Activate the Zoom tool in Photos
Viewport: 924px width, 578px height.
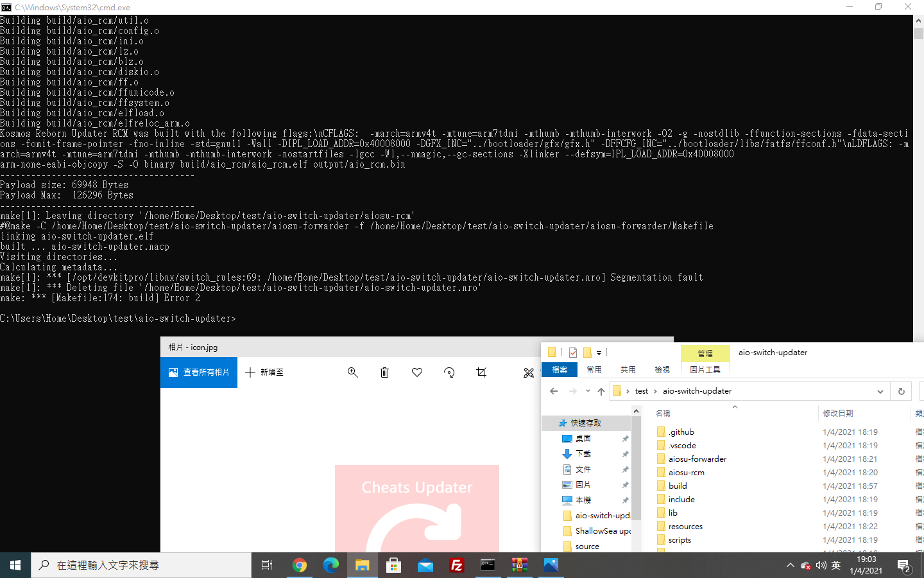pyautogui.click(x=352, y=372)
